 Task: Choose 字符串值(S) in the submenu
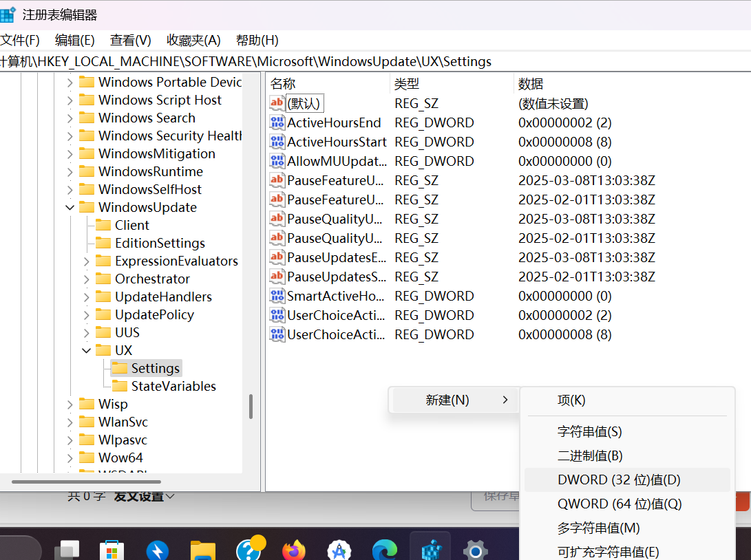(x=627, y=432)
